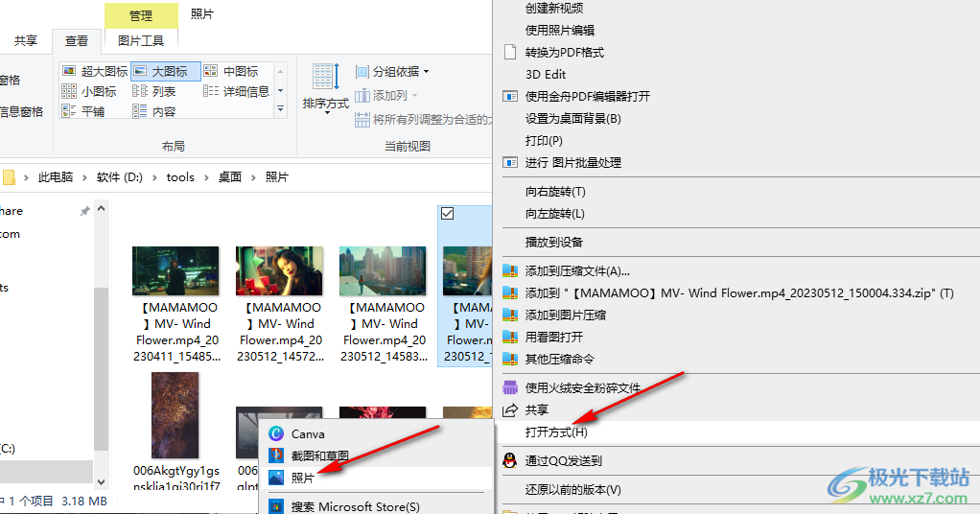Go to the tools folder breadcrumb

(180, 177)
